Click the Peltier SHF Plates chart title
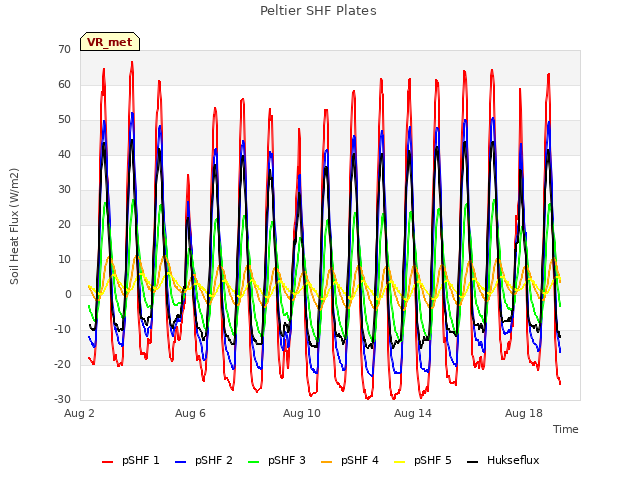This screenshot has height=480, width=640. (x=318, y=11)
